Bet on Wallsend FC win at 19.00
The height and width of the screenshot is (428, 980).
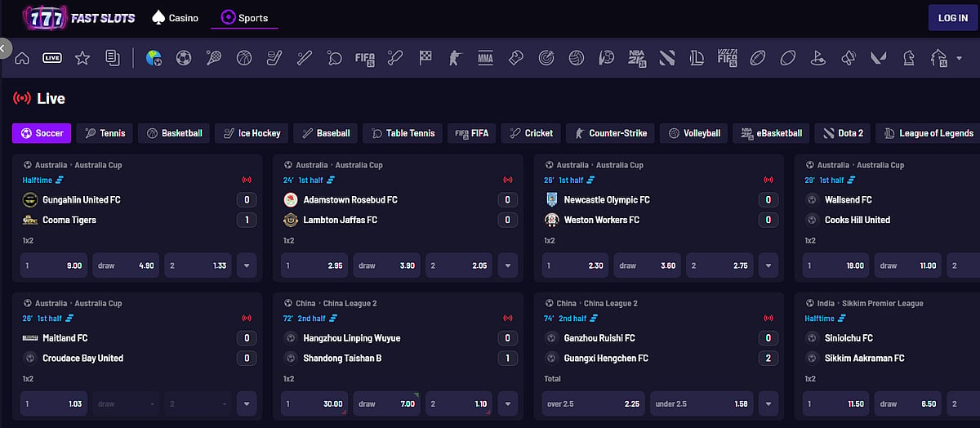click(x=837, y=265)
